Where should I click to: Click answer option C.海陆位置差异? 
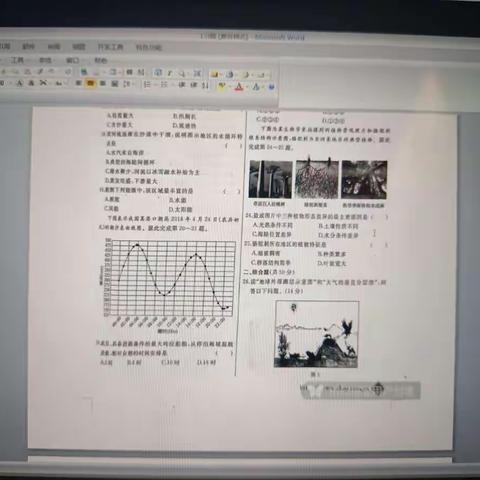pos(272,234)
